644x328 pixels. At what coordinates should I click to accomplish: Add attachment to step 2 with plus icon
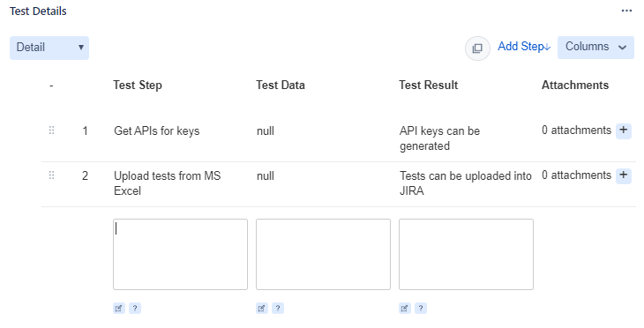624,175
